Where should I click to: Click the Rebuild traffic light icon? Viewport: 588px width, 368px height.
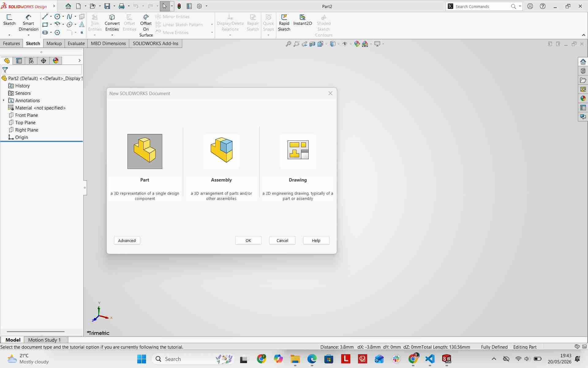point(179,6)
